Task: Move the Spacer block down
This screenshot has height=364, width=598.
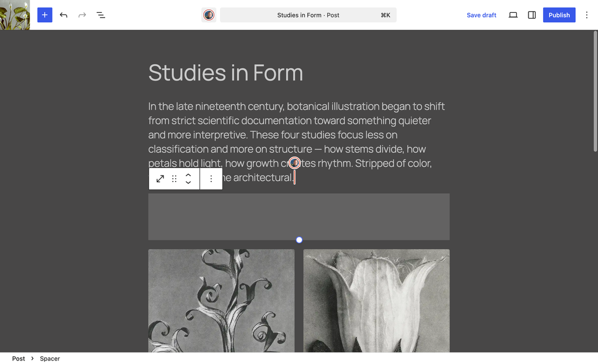Action: pos(188,183)
